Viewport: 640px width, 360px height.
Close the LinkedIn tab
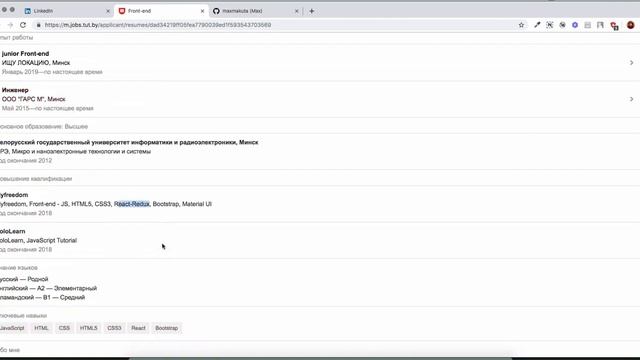coord(108,11)
